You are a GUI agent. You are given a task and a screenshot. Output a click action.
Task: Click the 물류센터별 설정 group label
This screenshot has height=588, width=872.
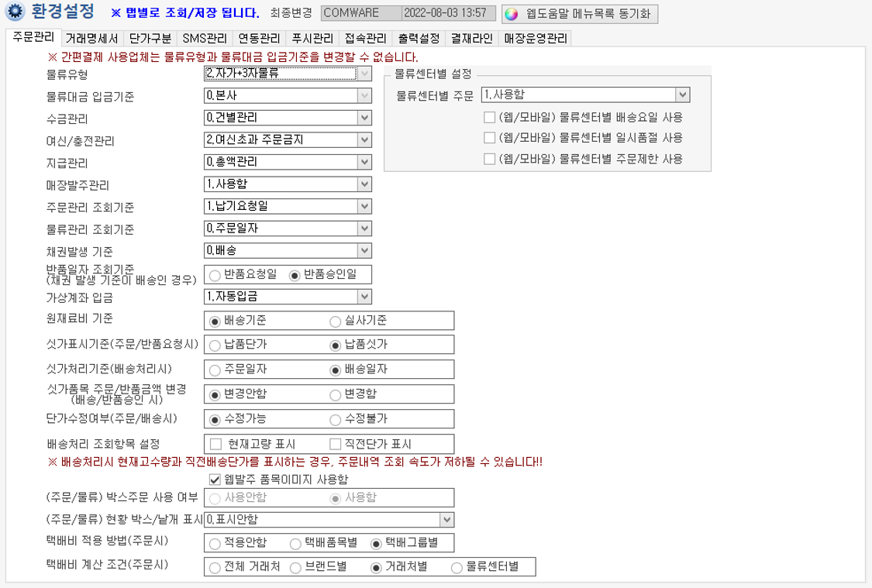coord(433,74)
